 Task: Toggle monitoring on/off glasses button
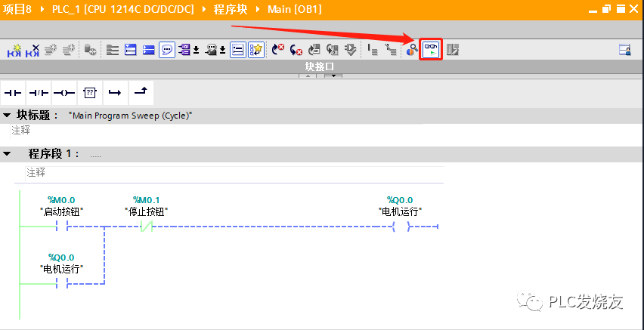tap(431, 50)
